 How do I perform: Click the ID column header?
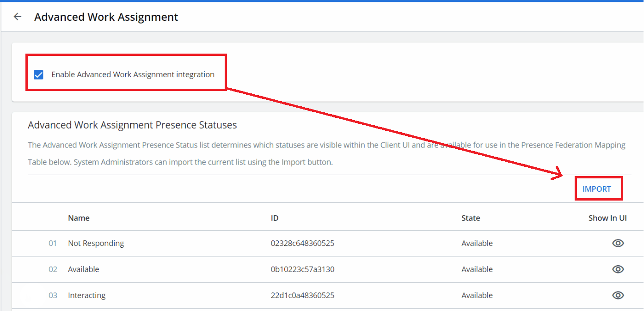click(x=275, y=218)
